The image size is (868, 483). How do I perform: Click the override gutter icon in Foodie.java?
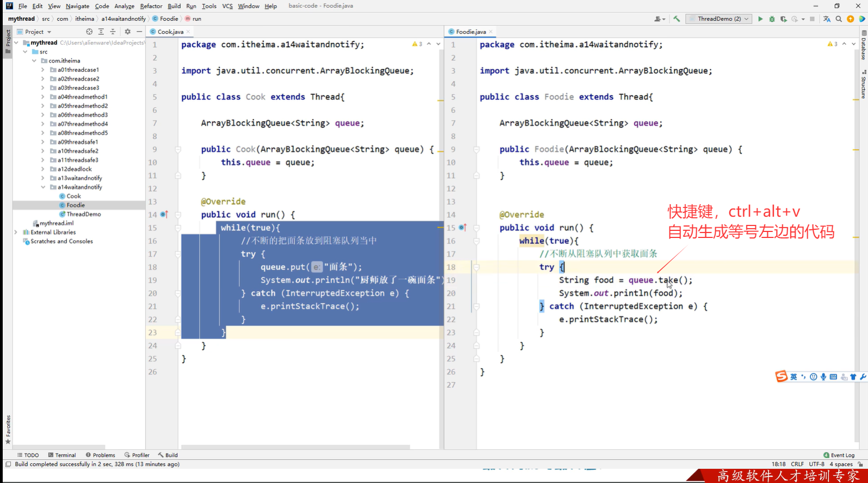point(463,228)
